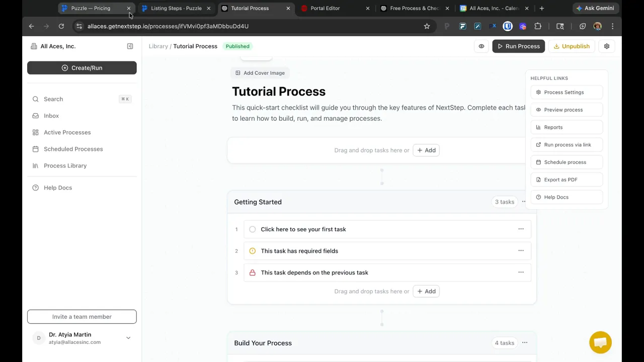Click the Ask Gemini icon
This screenshot has height=362, width=644.
(594, 8)
